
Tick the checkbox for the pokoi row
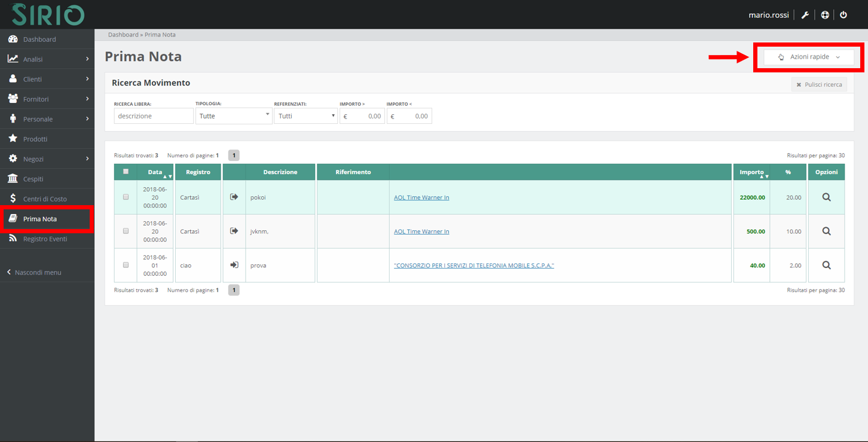(x=126, y=197)
